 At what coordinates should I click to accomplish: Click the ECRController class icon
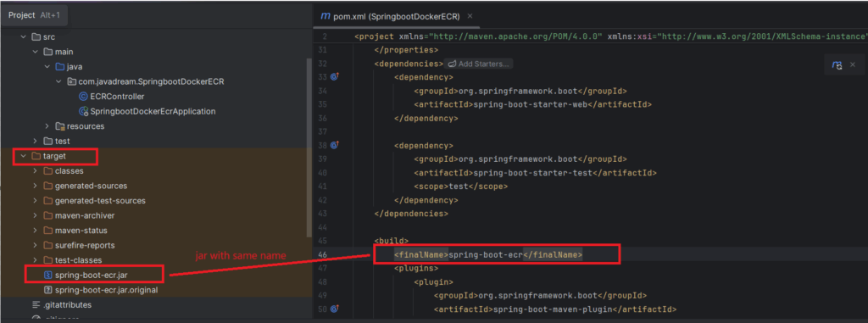[x=83, y=97]
